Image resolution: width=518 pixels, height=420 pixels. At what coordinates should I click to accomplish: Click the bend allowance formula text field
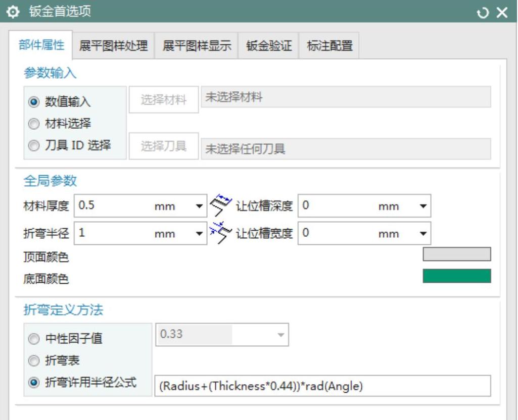(323, 386)
